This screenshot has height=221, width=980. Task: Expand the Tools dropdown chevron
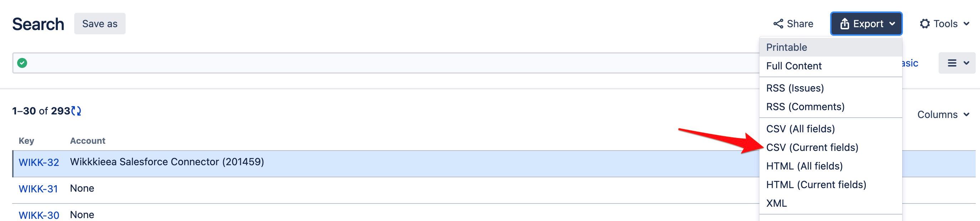(x=967, y=24)
